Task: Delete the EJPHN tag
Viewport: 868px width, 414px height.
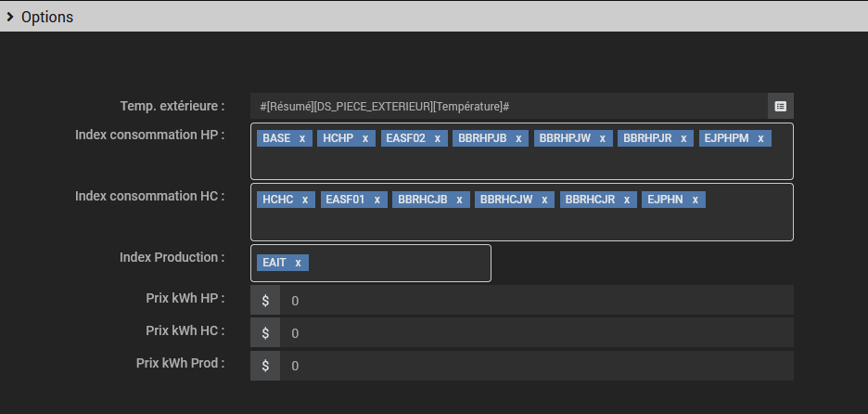Action: tap(695, 200)
